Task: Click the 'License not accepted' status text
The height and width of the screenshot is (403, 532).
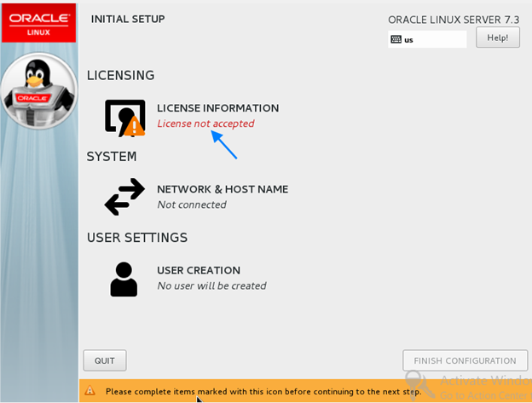Action: (x=205, y=124)
